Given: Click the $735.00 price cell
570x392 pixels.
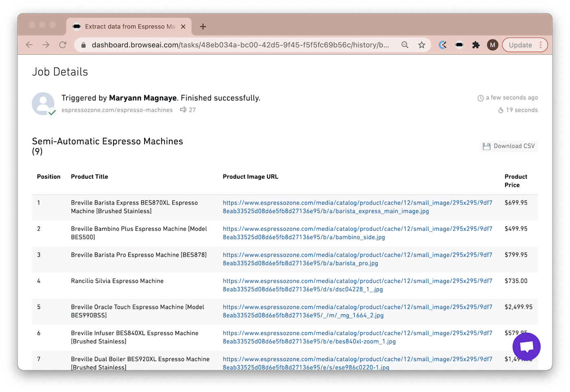Looking at the screenshot, I should tap(516, 281).
